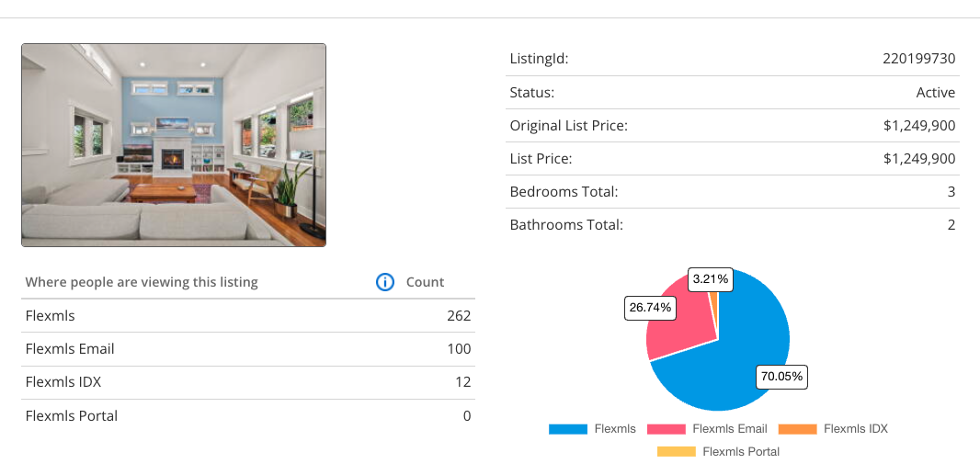Click the 'Where people are viewing' header
The width and height of the screenshot is (980, 475).
point(142,282)
